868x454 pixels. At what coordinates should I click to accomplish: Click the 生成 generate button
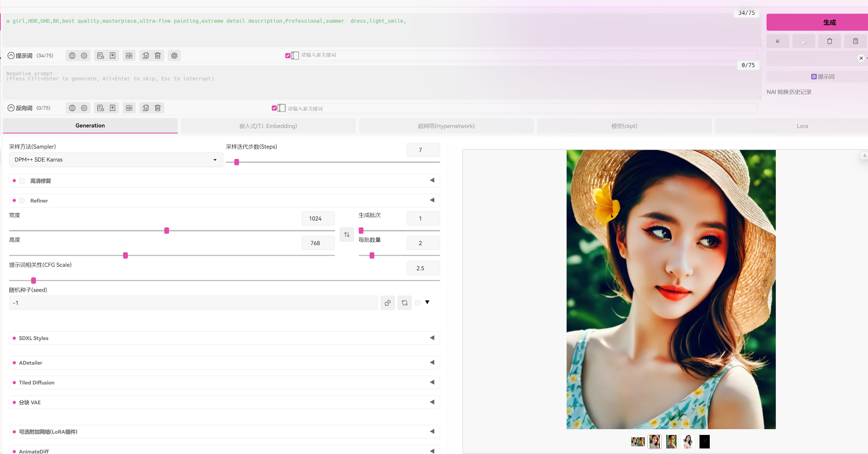pyautogui.click(x=829, y=22)
